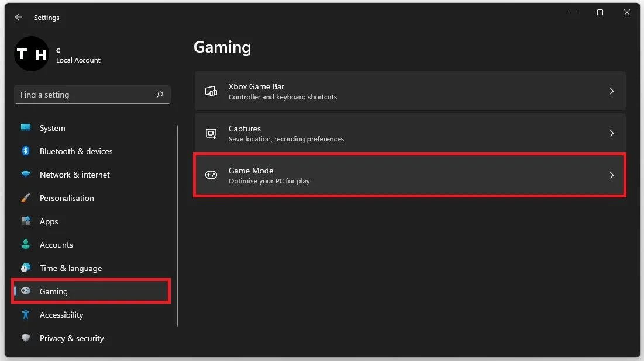Screen dimensions: 644x361
Task: Click the Privacy shield icon
Action: point(26,338)
